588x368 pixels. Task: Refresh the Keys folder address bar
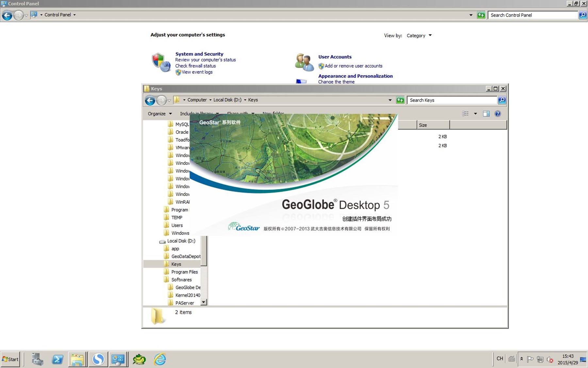click(400, 100)
